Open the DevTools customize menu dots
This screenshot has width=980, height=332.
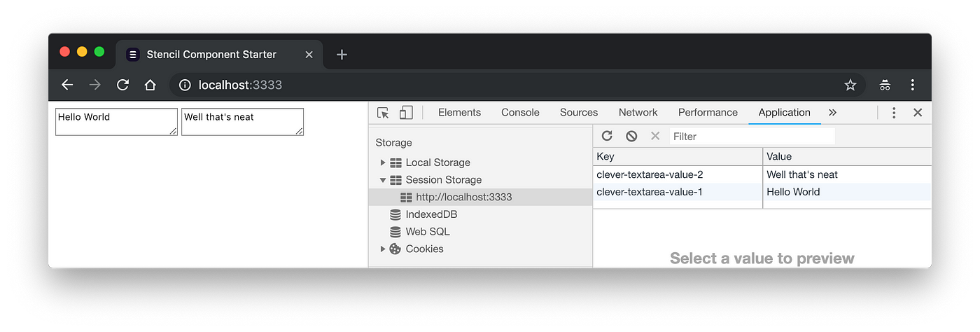[x=894, y=113]
